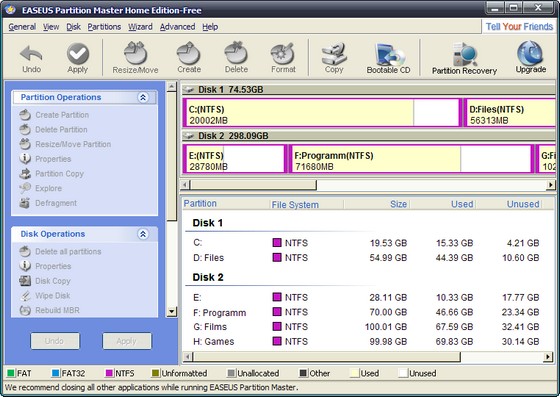The width and height of the screenshot is (560, 397).
Task: Select the G: Films row
Action: [x=366, y=327]
